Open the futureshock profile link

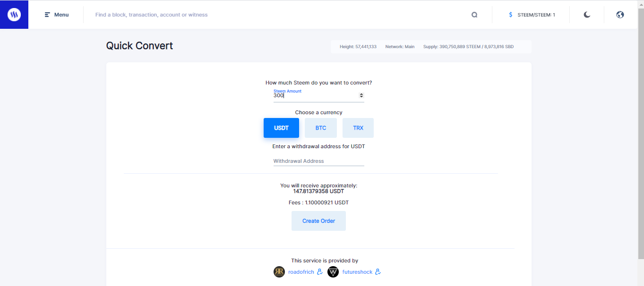point(357,272)
